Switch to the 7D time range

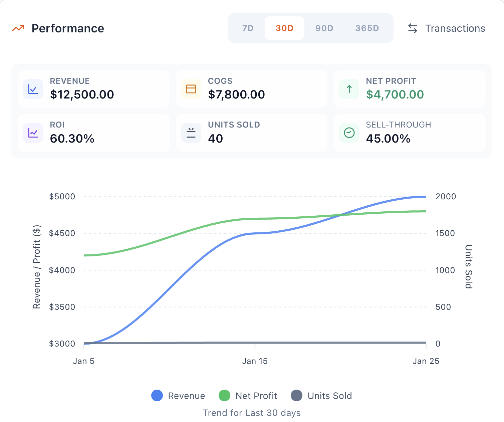click(x=247, y=28)
